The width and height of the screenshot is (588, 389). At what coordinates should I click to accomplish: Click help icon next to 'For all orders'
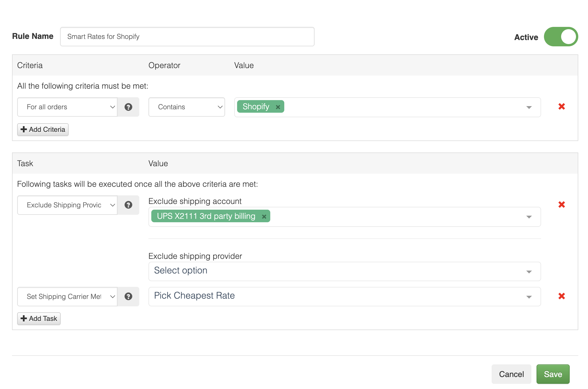128,107
